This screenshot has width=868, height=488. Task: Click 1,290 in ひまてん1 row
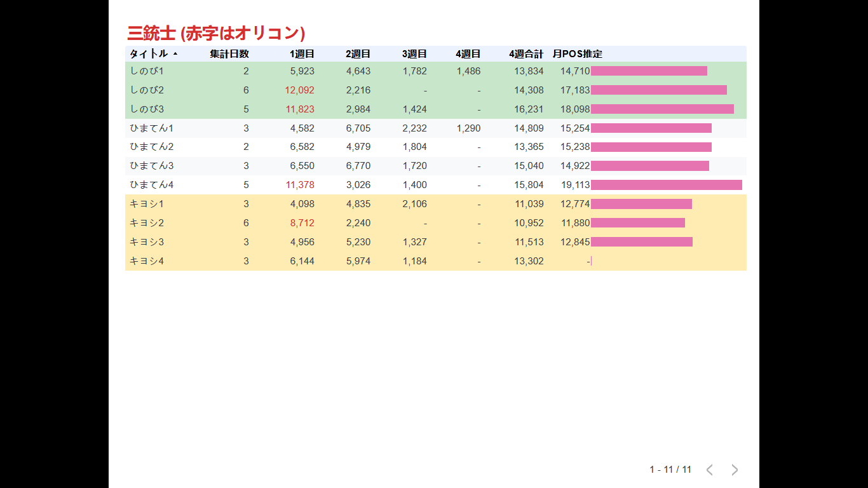click(468, 128)
